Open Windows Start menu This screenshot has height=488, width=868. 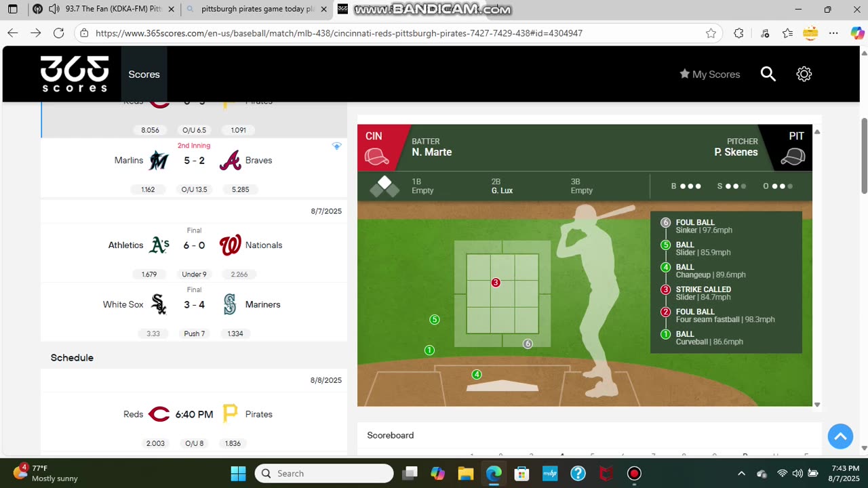(238, 473)
